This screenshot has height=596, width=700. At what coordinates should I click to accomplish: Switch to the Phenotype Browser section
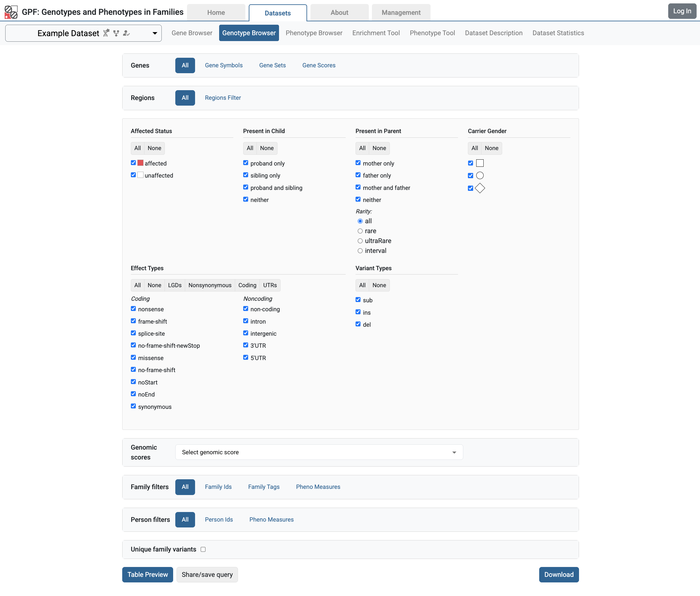[314, 33]
